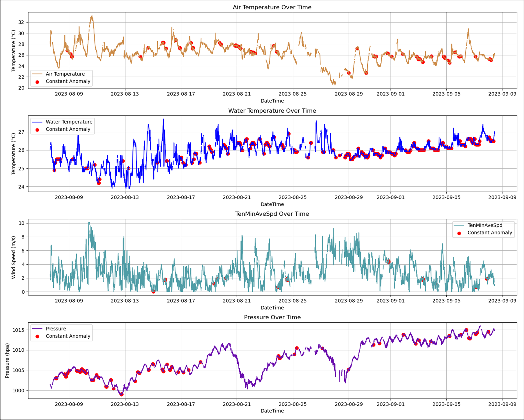Click Pressure purple legend line
The width and height of the screenshot is (524, 420).
click(37, 329)
